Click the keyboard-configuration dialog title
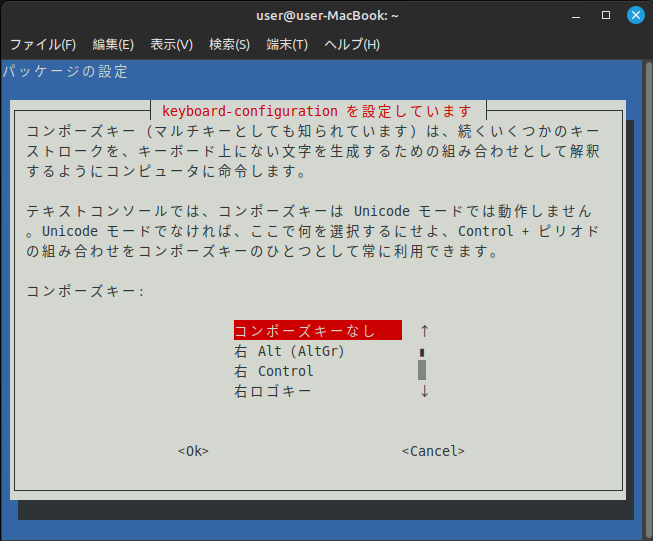Viewport: 653px width, 541px height. pyautogui.click(x=317, y=111)
